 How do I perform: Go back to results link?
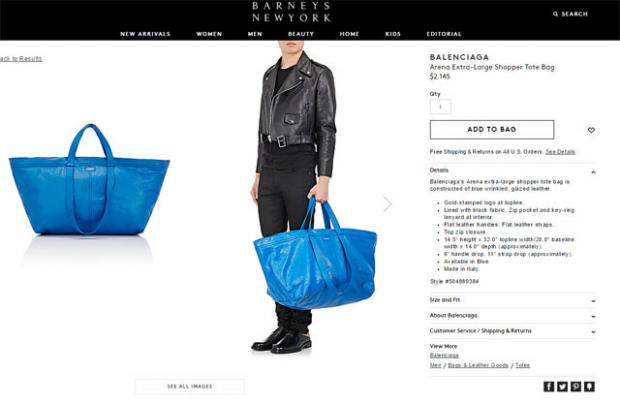pyautogui.click(x=21, y=59)
